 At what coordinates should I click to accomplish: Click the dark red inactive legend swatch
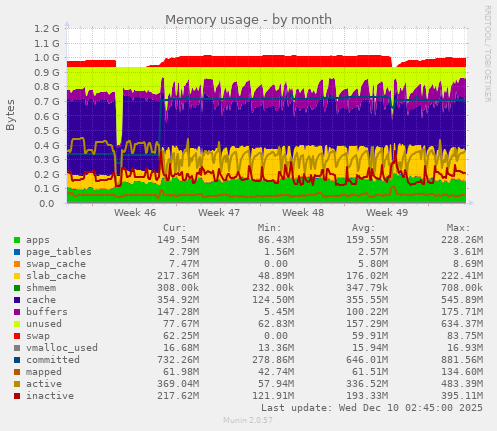click(17, 396)
